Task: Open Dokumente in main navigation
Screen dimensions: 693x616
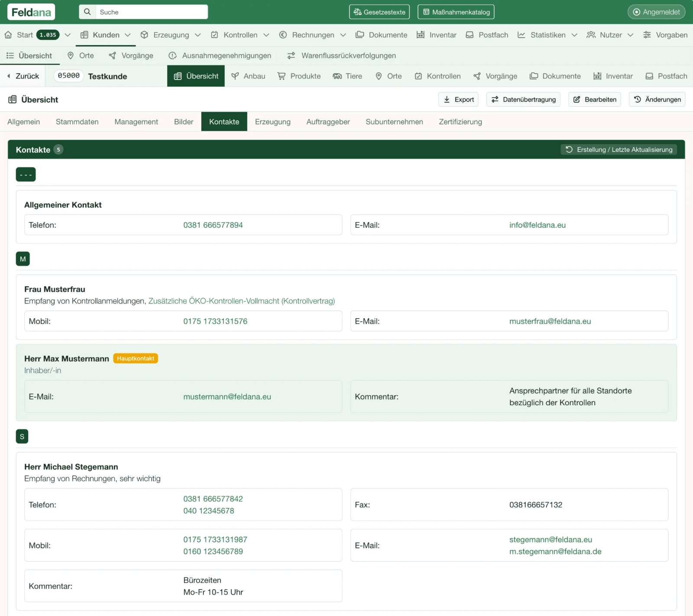Action: (381, 35)
